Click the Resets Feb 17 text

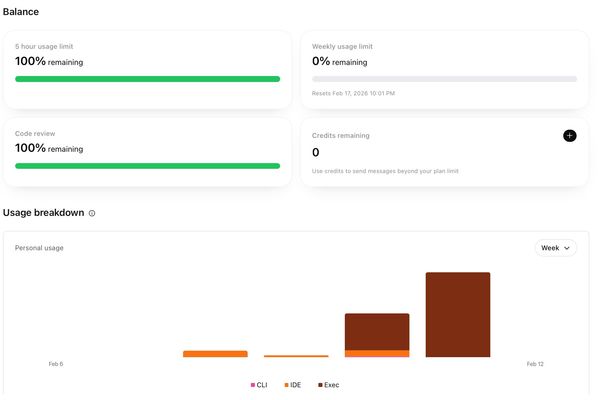pos(353,93)
